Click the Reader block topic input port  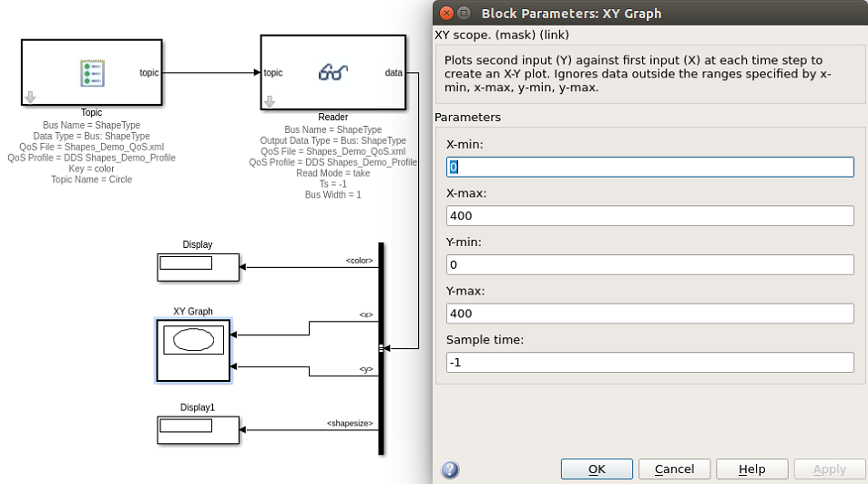pos(273,73)
